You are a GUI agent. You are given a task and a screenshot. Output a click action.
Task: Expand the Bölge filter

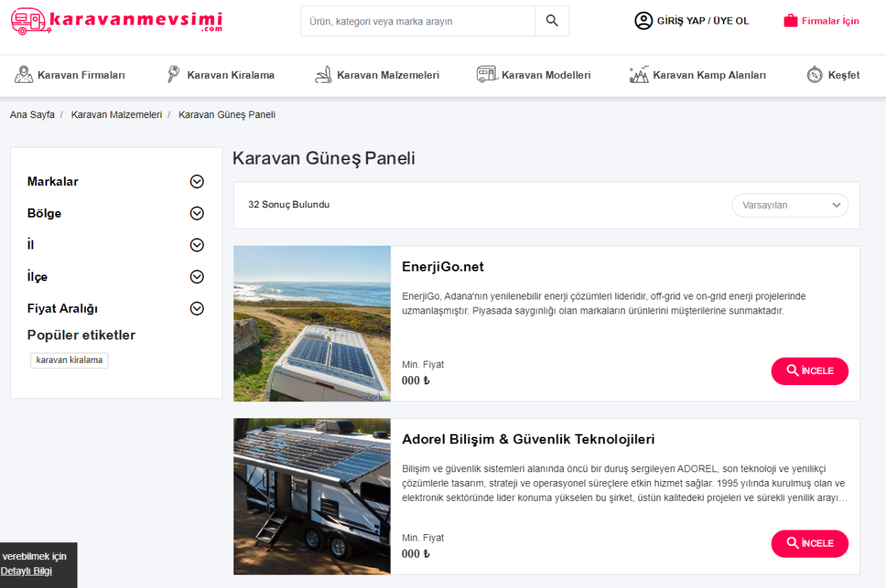coord(196,213)
